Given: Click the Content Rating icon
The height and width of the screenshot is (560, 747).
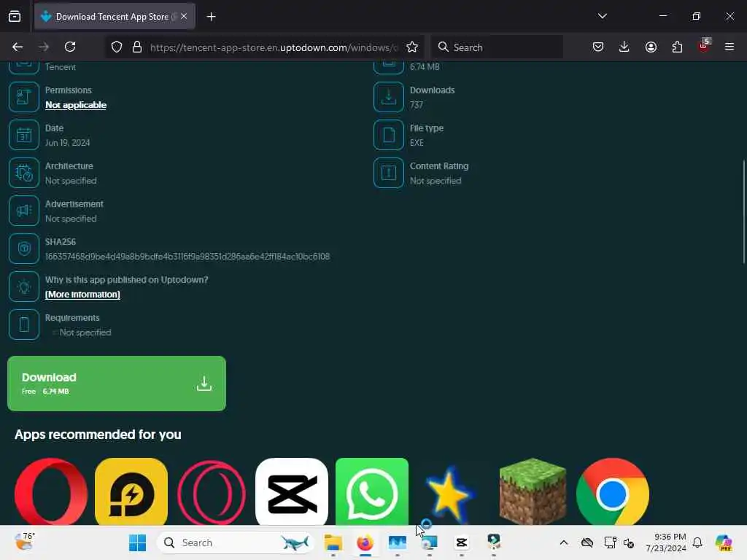Looking at the screenshot, I should click(389, 173).
